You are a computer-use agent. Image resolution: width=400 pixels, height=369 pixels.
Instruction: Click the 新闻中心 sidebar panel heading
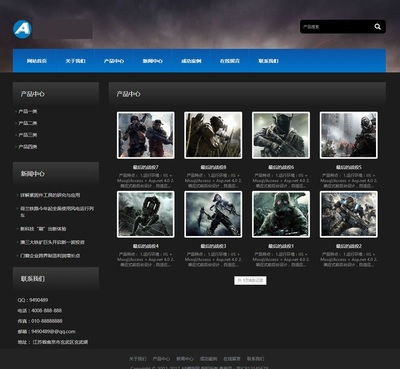coord(32,174)
